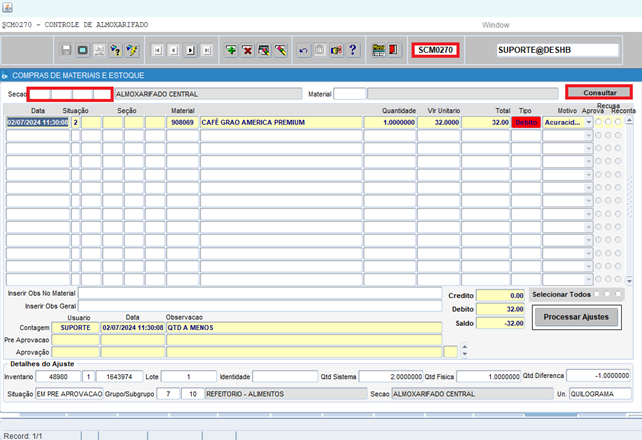This screenshot has width=642, height=440.
Task: Click the Saldo field showing -32.00
Action: tap(500, 323)
